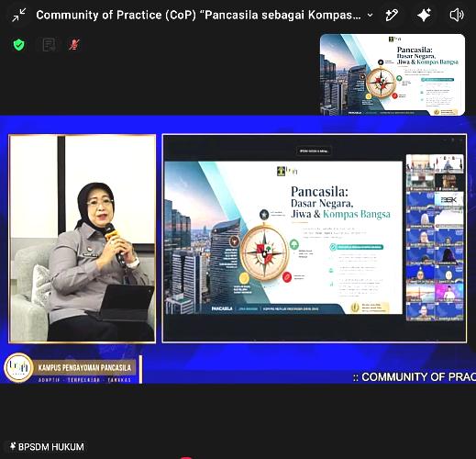This screenshot has height=459, width=476.
Task: Open the annotation pen tool
Action: pyautogui.click(x=392, y=15)
